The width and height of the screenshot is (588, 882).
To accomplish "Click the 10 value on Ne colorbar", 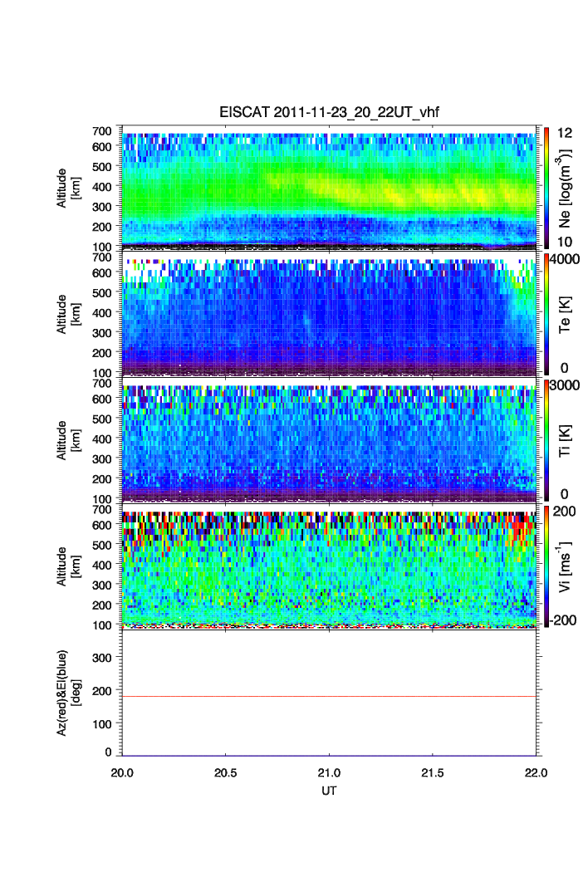I will [x=565, y=242].
